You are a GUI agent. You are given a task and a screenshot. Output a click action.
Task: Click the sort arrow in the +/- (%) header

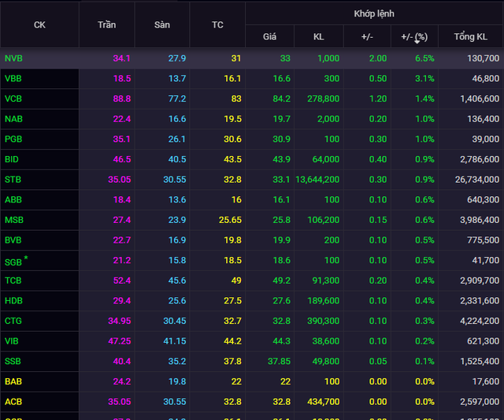click(x=417, y=41)
